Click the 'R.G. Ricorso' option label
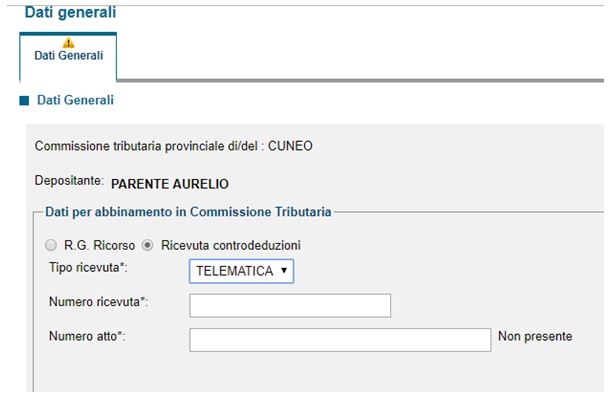Image resolution: width=611 pixels, height=402 pixels. pyautogui.click(x=99, y=245)
